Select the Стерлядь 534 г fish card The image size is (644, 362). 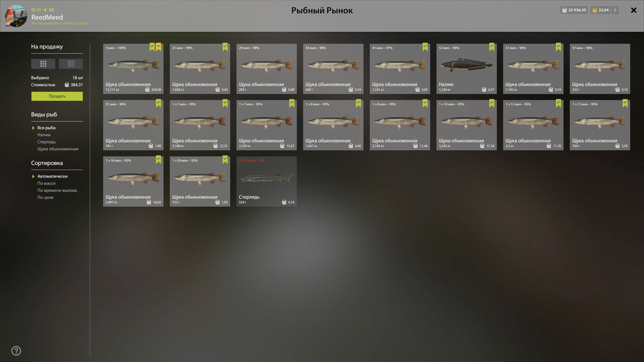coord(267,182)
